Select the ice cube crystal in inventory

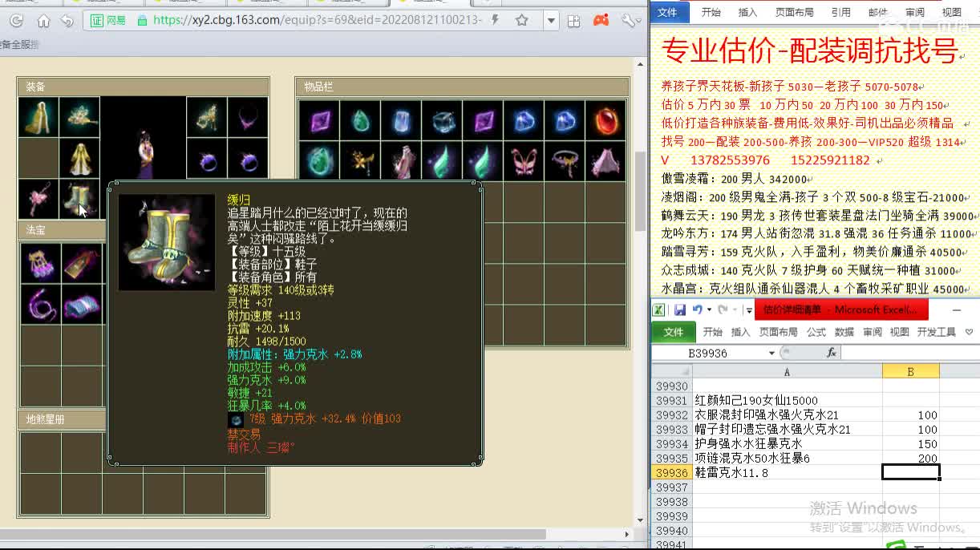pos(443,120)
